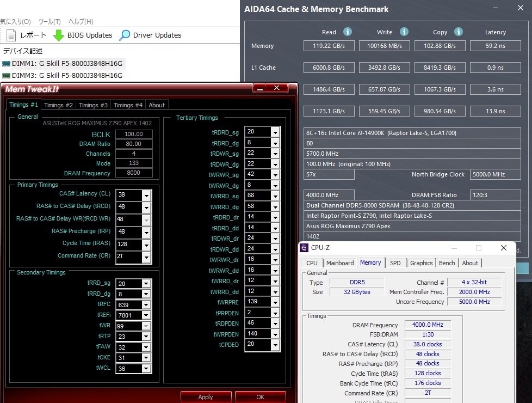Expand the Command Rate (CR) dropdown
The height and width of the screenshot is (403, 532).
coord(146,257)
